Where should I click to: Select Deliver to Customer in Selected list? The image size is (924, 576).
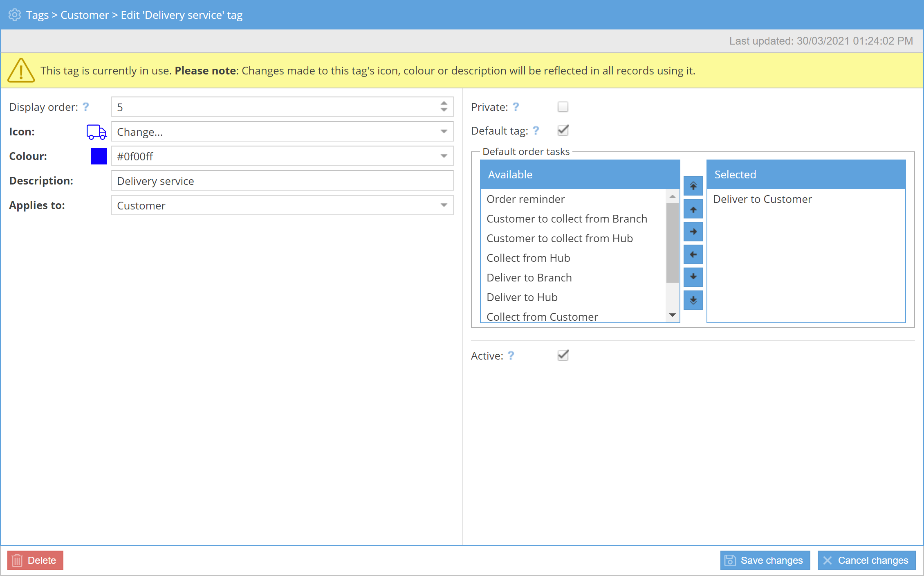(762, 199)
